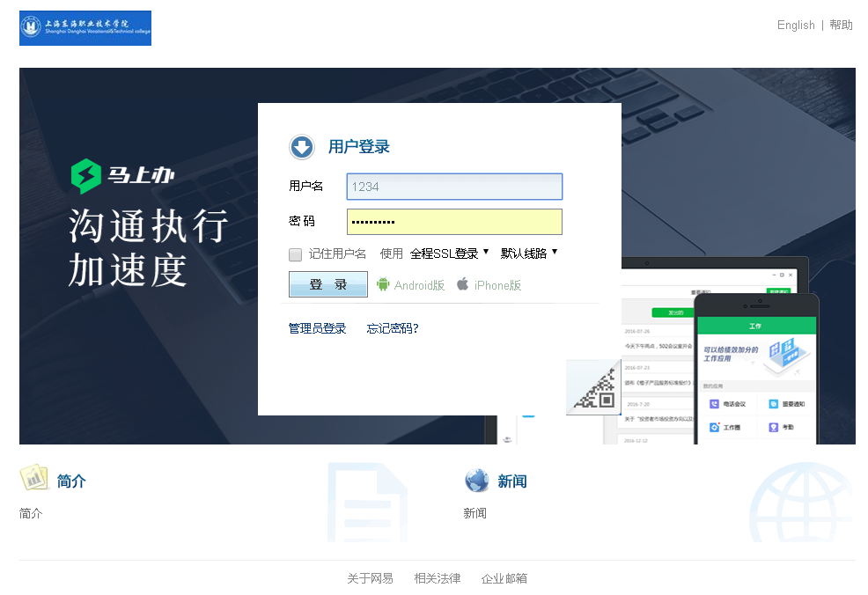This screenshot has width=868, height=595.
Task: Open the 管理员登录 link
Action: click(317, 328)
